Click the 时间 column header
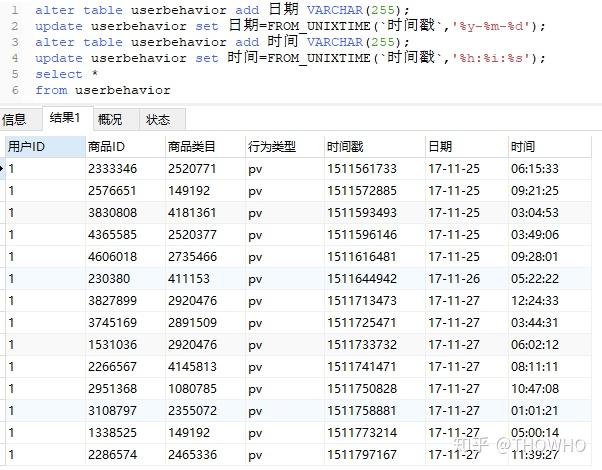This screenshot has height=470, width=602. point(523,147)
